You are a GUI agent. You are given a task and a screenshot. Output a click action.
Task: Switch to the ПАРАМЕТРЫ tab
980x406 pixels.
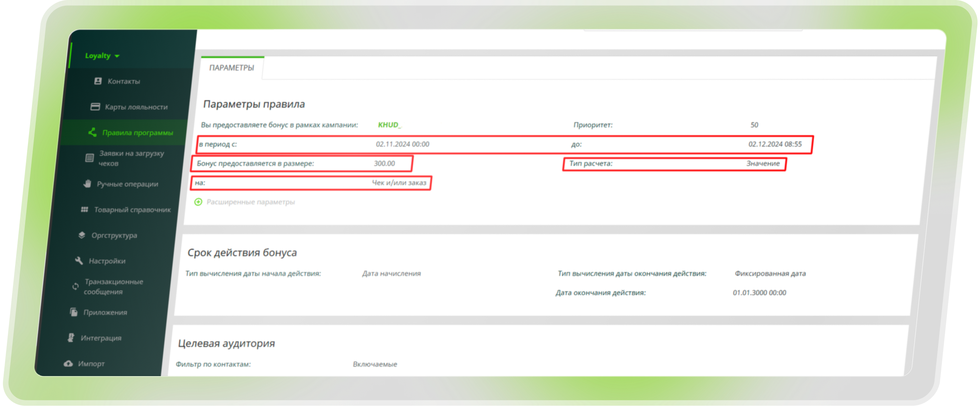231,68
